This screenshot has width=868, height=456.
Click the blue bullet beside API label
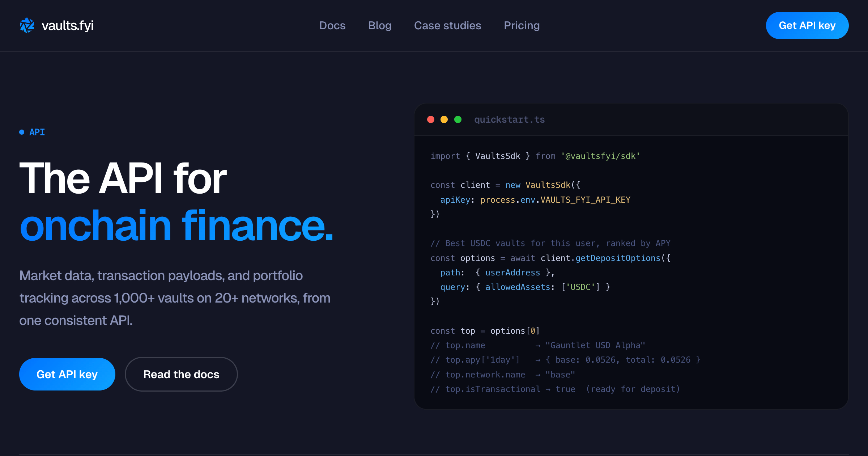point(22,132)
